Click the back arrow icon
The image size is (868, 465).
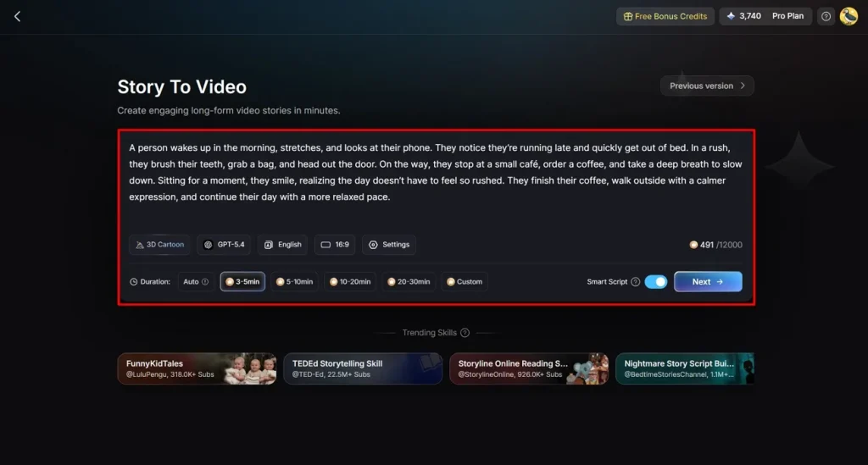pyautogui.click(x=17, y=16)
